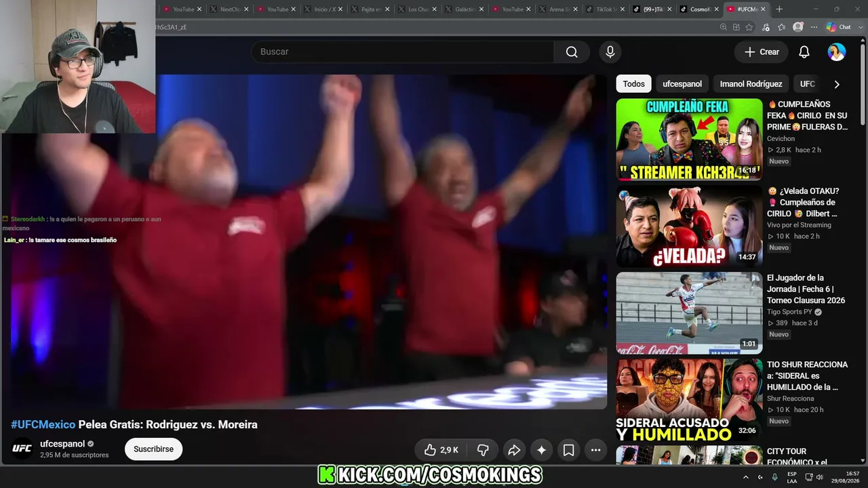Click the taskbar microphone icon
868x488 pixels.
click(774, 477)
